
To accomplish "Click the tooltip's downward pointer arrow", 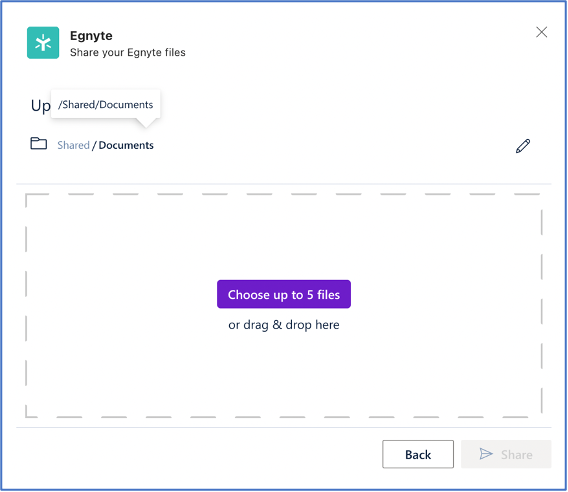I will tap(146, 123).
